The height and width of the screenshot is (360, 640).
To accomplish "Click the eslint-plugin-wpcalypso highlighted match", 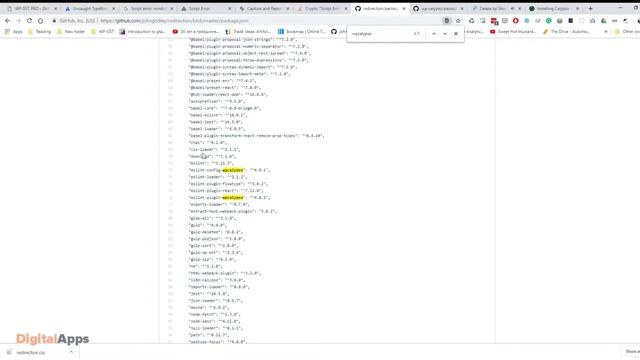I will (x=233, y=198).
